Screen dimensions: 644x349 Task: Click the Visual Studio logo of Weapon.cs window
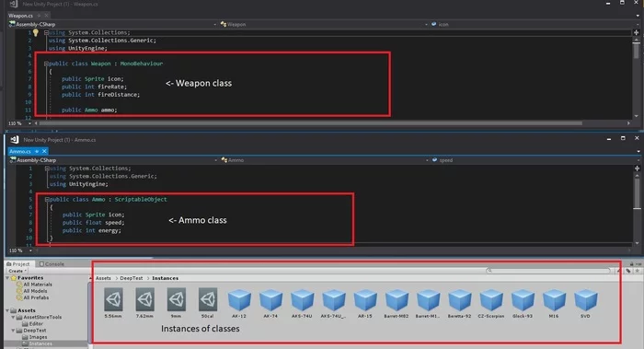(14, 4)
